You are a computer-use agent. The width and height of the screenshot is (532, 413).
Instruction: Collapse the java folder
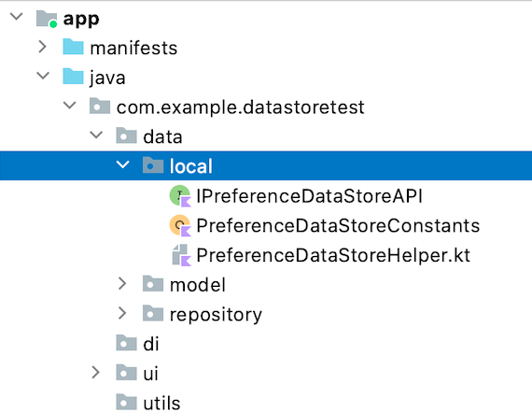[43, 76]
